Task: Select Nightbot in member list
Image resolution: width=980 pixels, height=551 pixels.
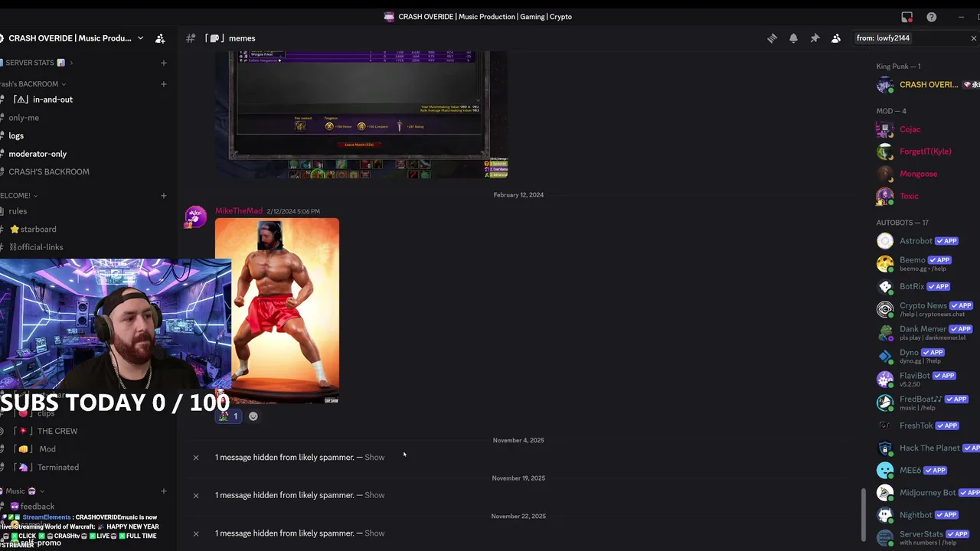Action: click(927, 515)
